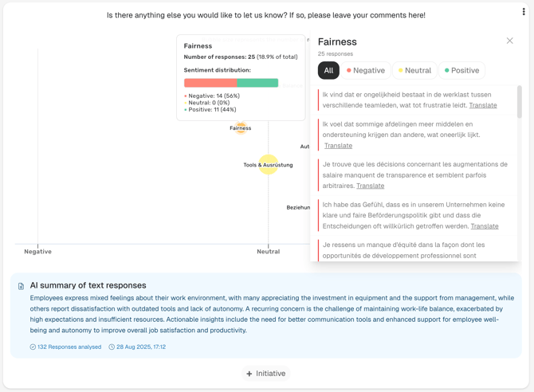Click the green positive sentiment bar

tap(257, 83)
